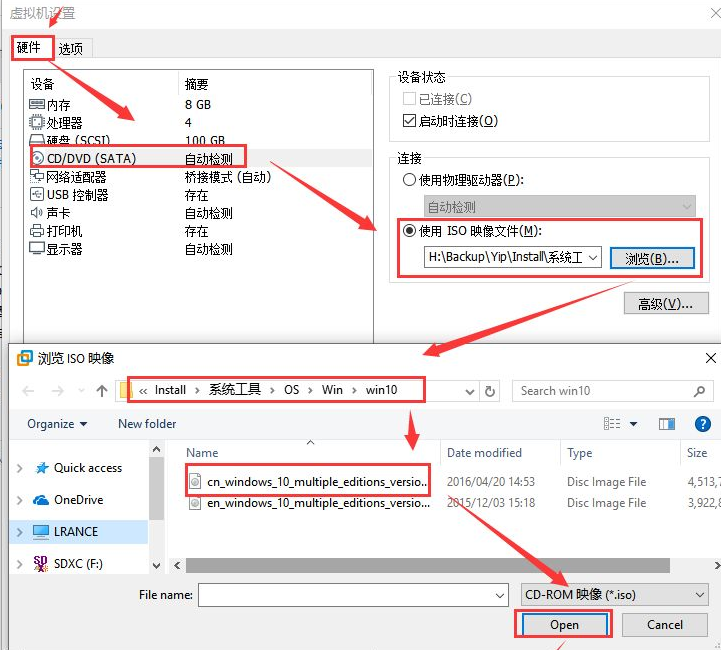Click the Help icon in the browse dialog
This screenshot has height=650, width=721.
point(702,424)
